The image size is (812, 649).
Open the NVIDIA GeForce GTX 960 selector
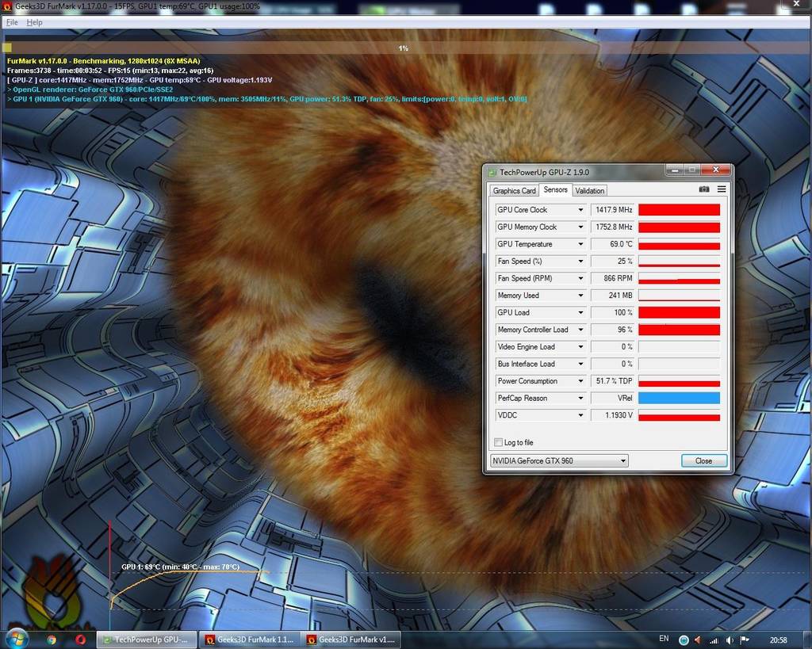tap(559, 460)
